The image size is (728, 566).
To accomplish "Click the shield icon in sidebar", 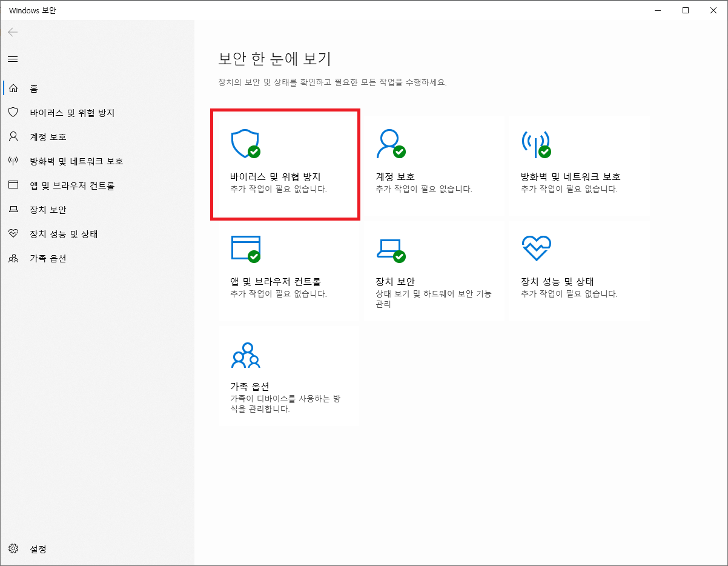I will 13,113.
